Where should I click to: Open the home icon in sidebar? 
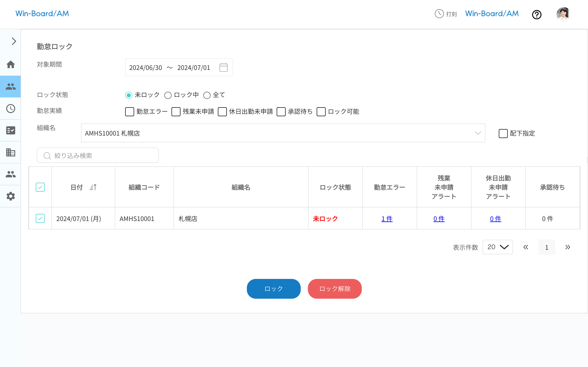tap(10, 65)
